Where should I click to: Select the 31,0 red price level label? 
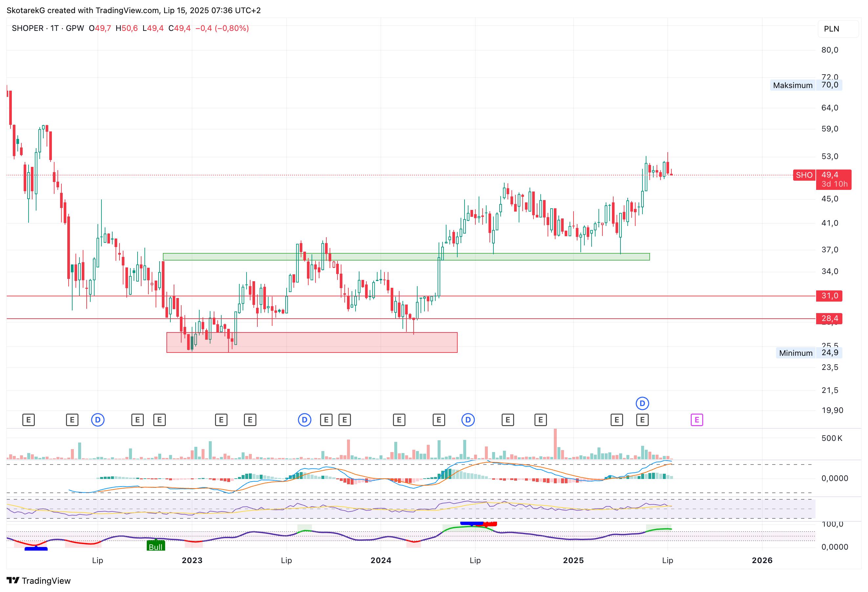pyautogui.click(x=829, y=296)
